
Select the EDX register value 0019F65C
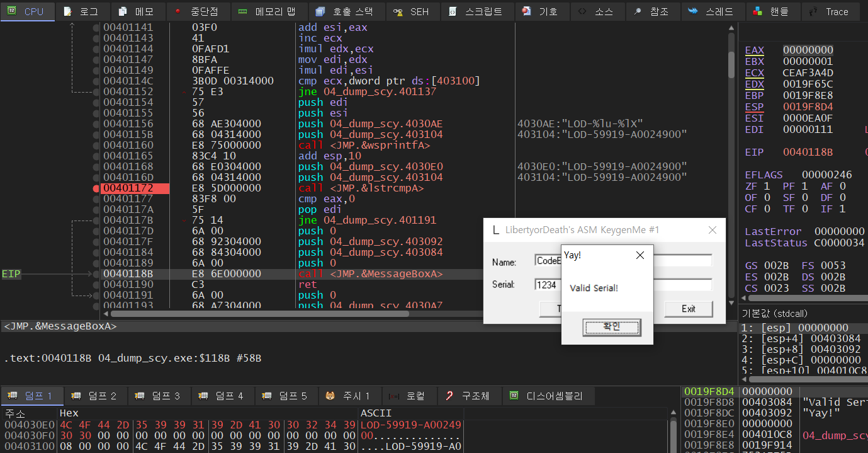click(808, 84)
